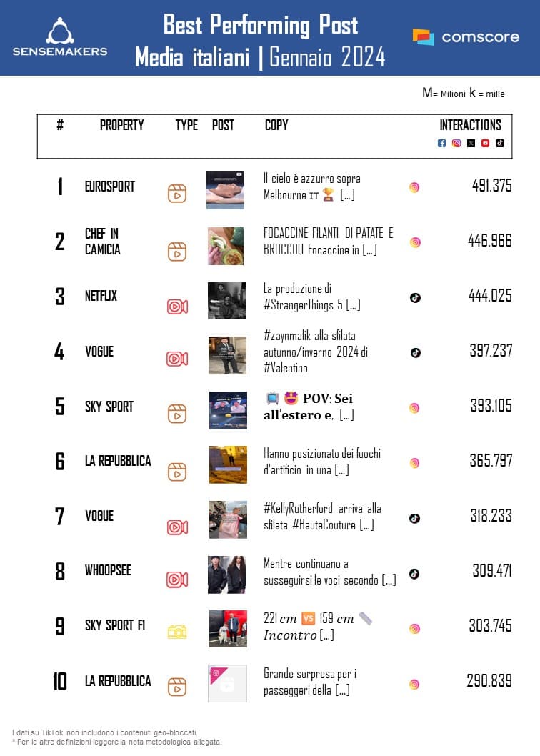Open the Eurosport post thumbnail
This screenshot has height=756, width=540.
click(x=225, y=190)
